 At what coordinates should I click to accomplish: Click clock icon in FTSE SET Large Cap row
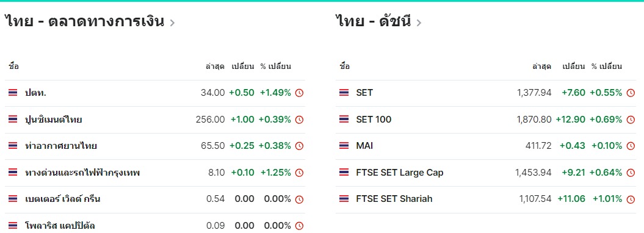pos(631,173)
